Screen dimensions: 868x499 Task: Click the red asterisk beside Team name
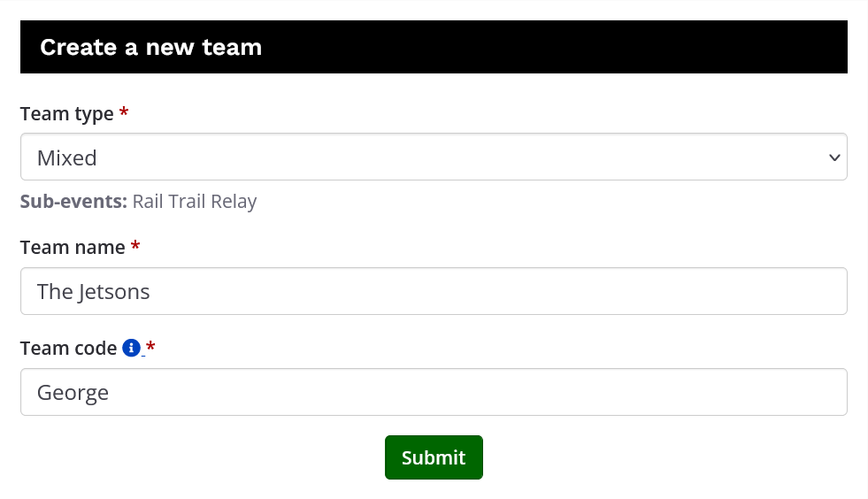(135, 248)
